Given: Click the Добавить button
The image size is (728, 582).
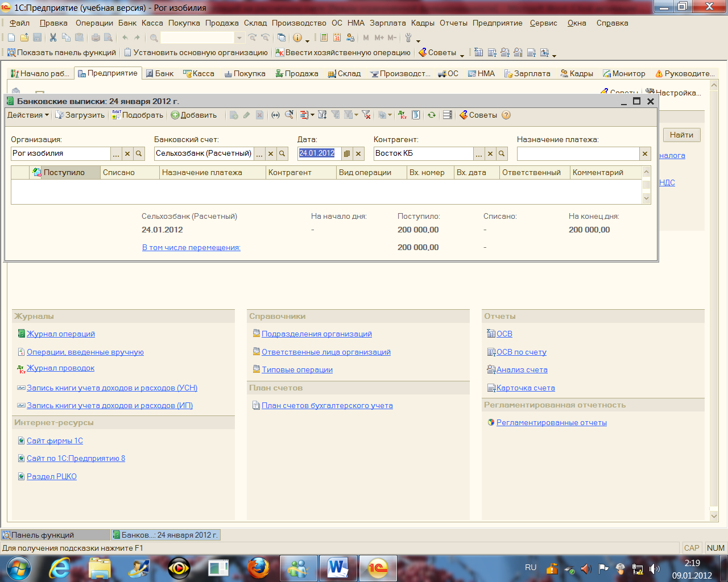Looking at the screenshot, I should pos(194,115).
